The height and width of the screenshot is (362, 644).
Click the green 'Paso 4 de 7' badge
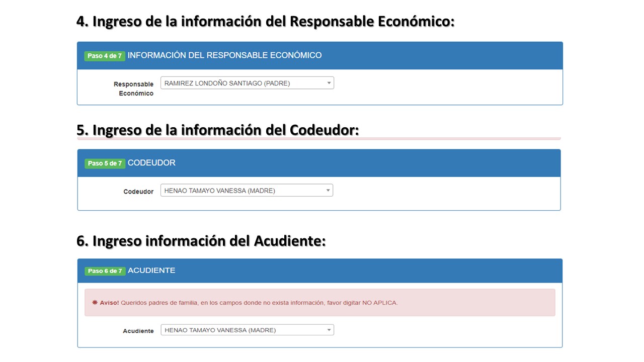click(105, 56)
